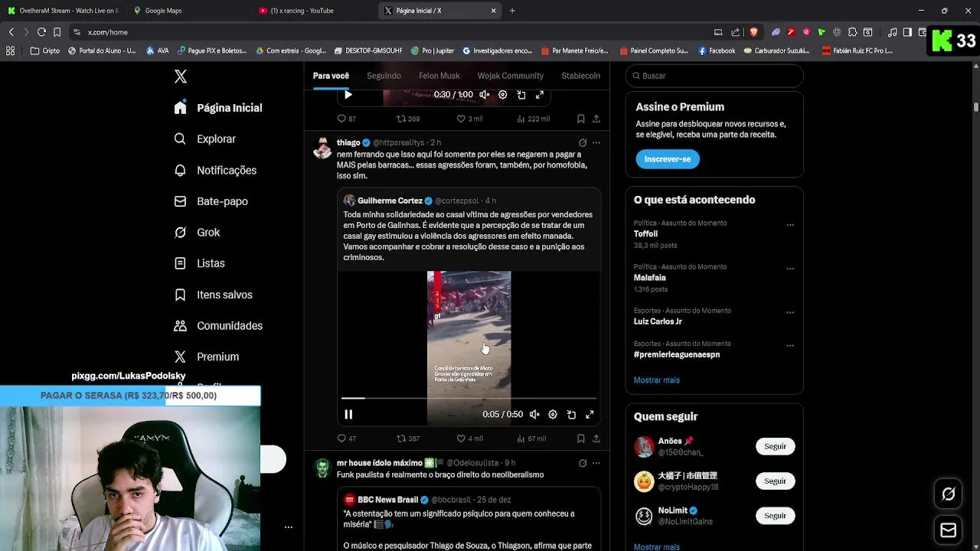980x551 pixels.
Task: Repost thiago's post showing 387 reposts
Action: (407, 439)
